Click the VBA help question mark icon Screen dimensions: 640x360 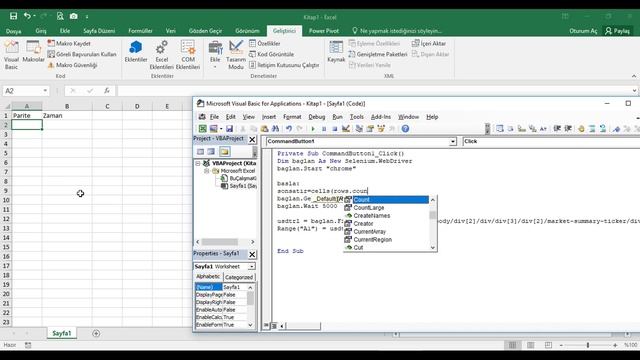(405, 129)
